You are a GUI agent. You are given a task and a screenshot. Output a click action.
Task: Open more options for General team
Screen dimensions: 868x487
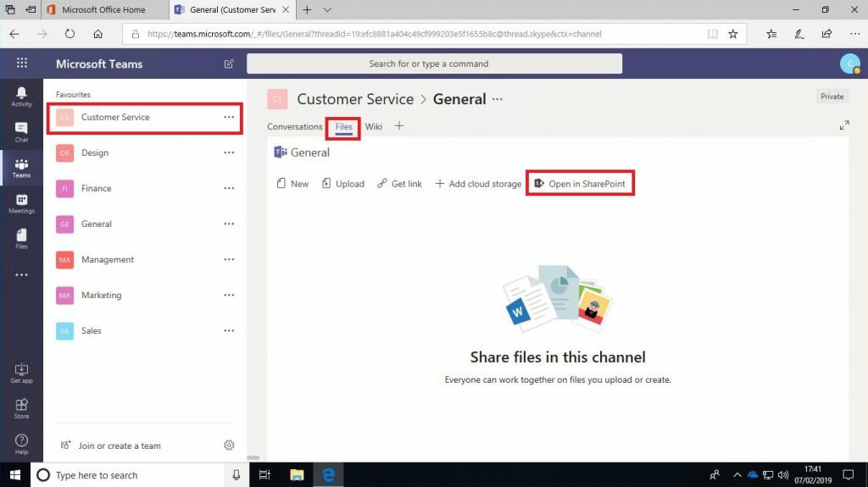click(x=229, y=224)
